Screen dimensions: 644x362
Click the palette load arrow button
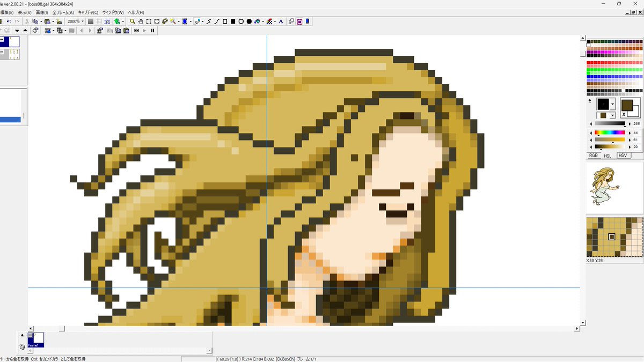[x=590, y=101]
